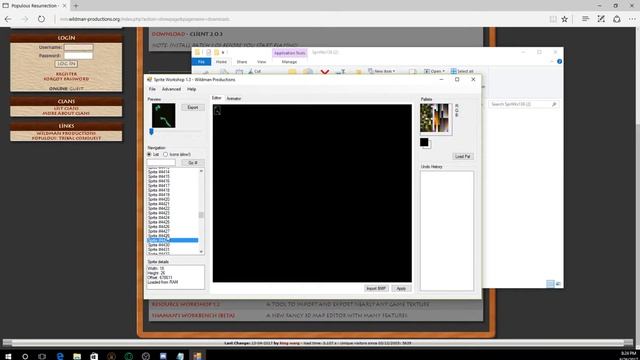This screenshot has height=360, width=640.
Task: Switch Explorer to details view icon
Action: (x=550, y=283)
